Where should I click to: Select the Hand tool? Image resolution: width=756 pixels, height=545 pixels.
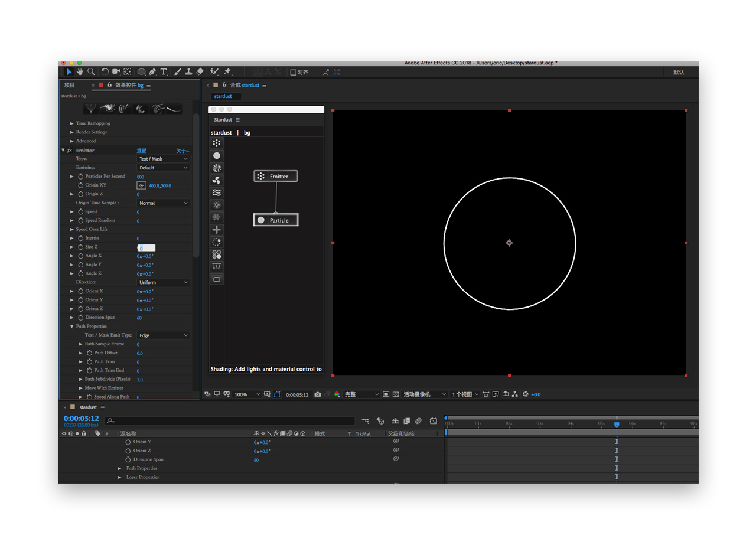click(x=80, y=71)
